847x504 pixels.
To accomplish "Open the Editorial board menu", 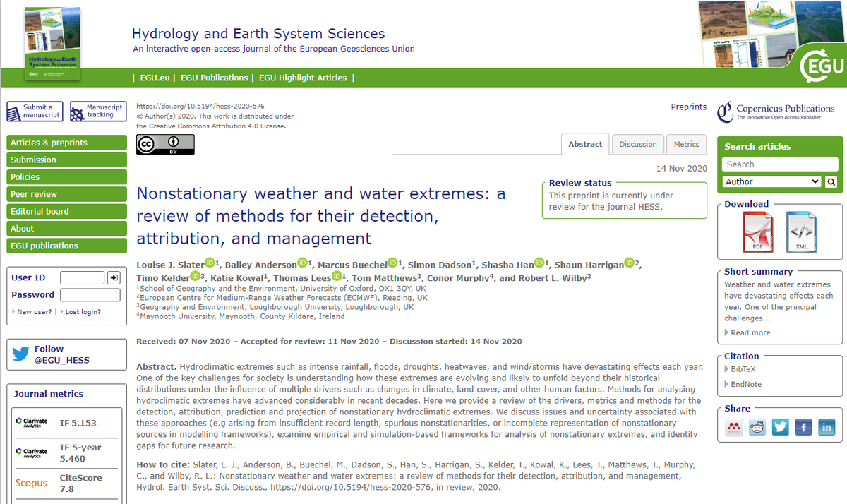I will pyautogui.click(x=66, y=211).
